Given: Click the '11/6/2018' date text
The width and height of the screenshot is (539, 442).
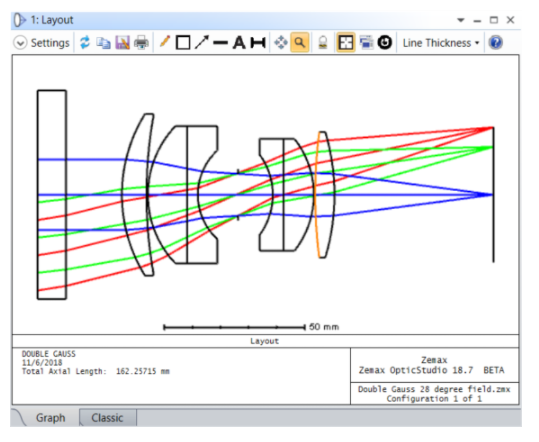Looking at the screenshot, I should point(42,363).
